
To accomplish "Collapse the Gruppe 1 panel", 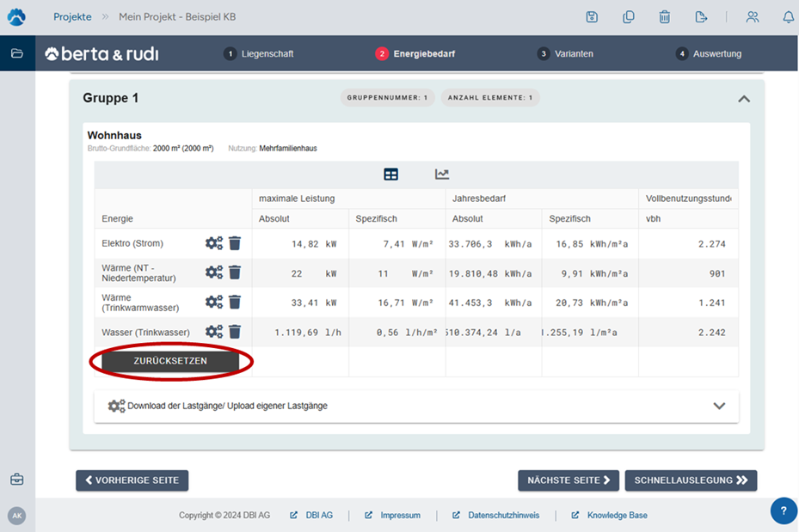I will click(x=744, y=99).
